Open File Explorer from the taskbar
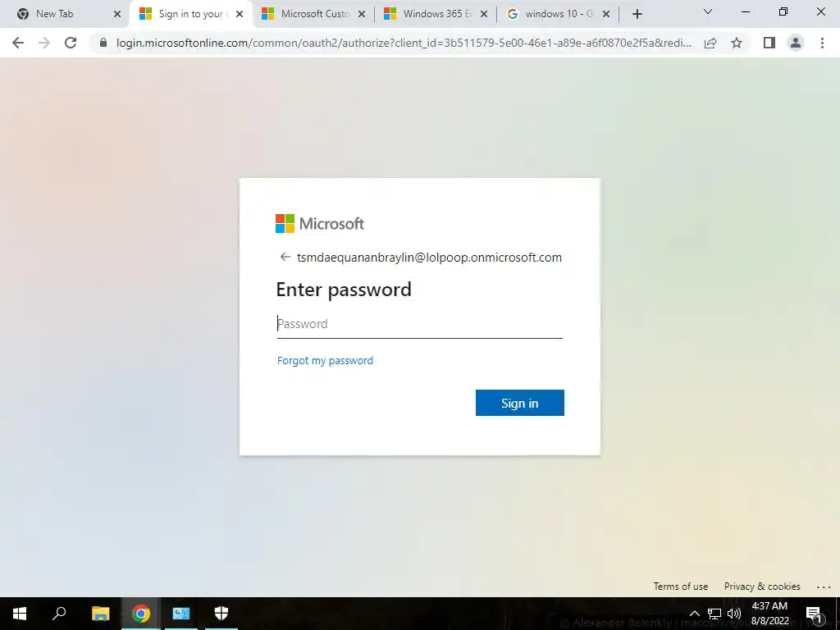This screenshot has width=840, height=630. pos(100,613)
